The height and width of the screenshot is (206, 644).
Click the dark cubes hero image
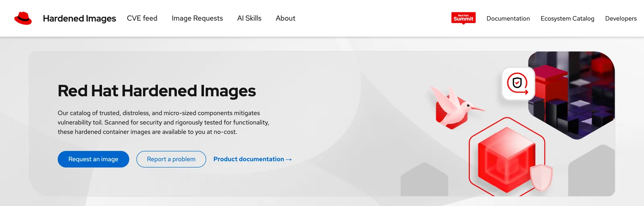click(x=572, y=95)
